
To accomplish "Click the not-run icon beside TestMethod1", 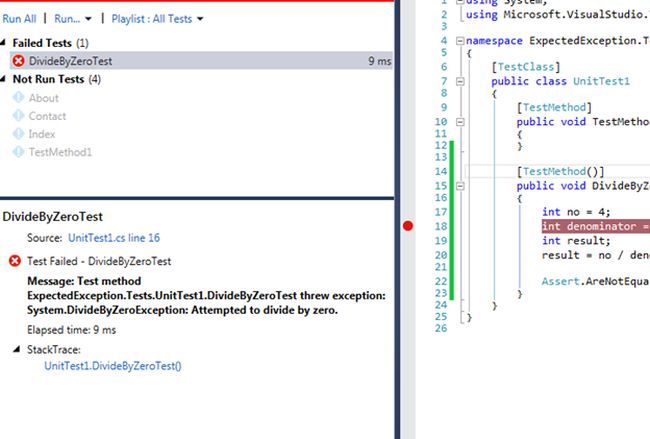I will coord(18,152).
